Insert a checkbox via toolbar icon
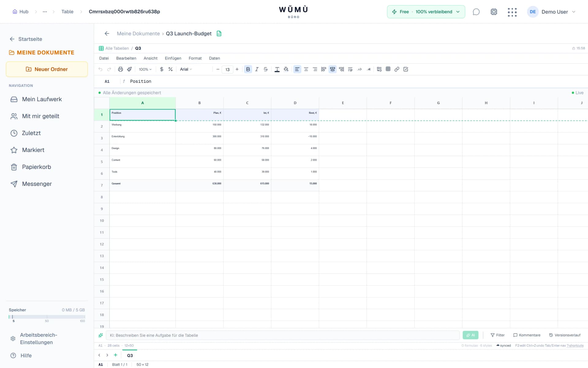588x368 pixels. click(x=406, y=69)
